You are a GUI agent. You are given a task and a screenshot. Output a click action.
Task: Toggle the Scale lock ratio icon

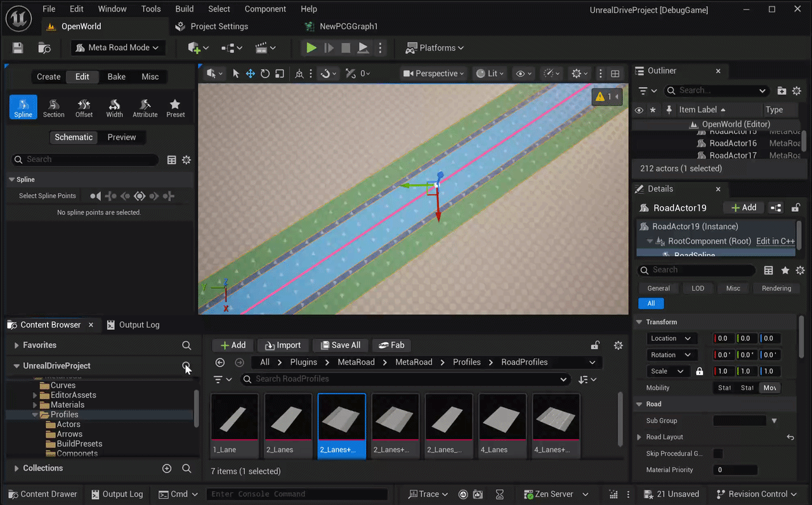pos(700,371)
